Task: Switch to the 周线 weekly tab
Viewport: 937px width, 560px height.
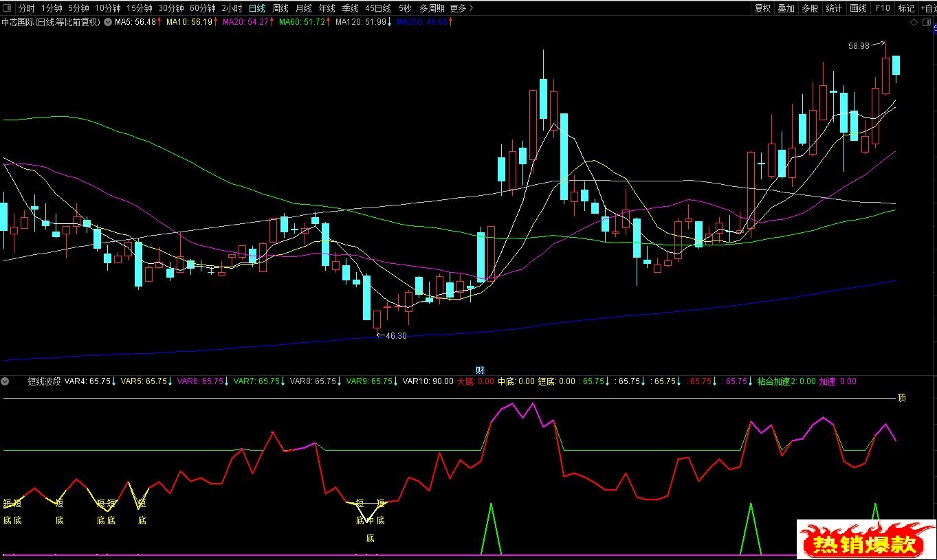Action: [280, 8]
